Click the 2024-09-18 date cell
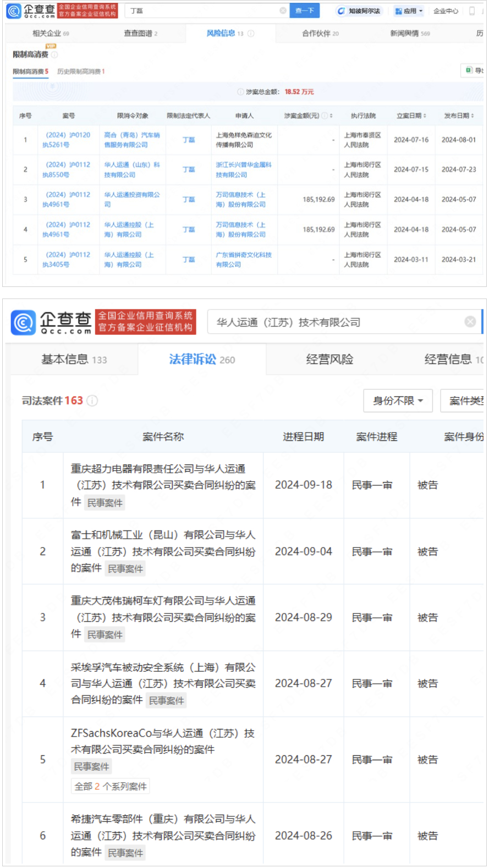The width and height of the screenshot is (489, 868). point(304,485)
